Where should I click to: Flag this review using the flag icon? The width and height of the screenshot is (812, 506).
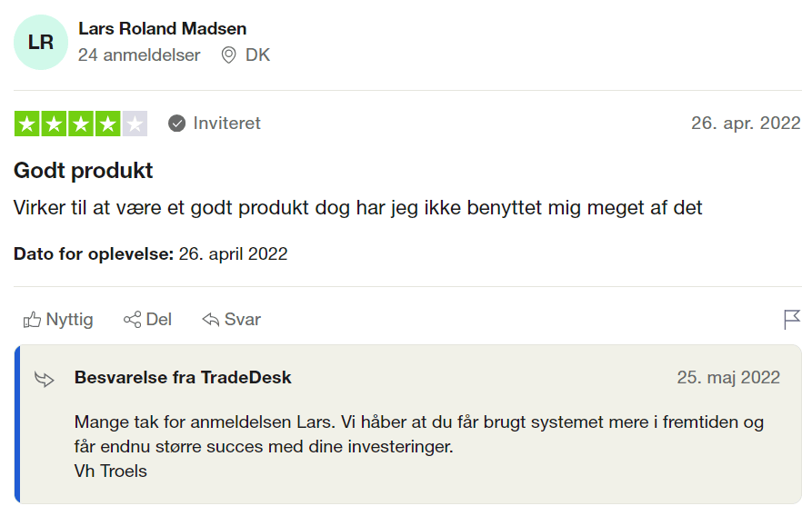tap(791, 319)
